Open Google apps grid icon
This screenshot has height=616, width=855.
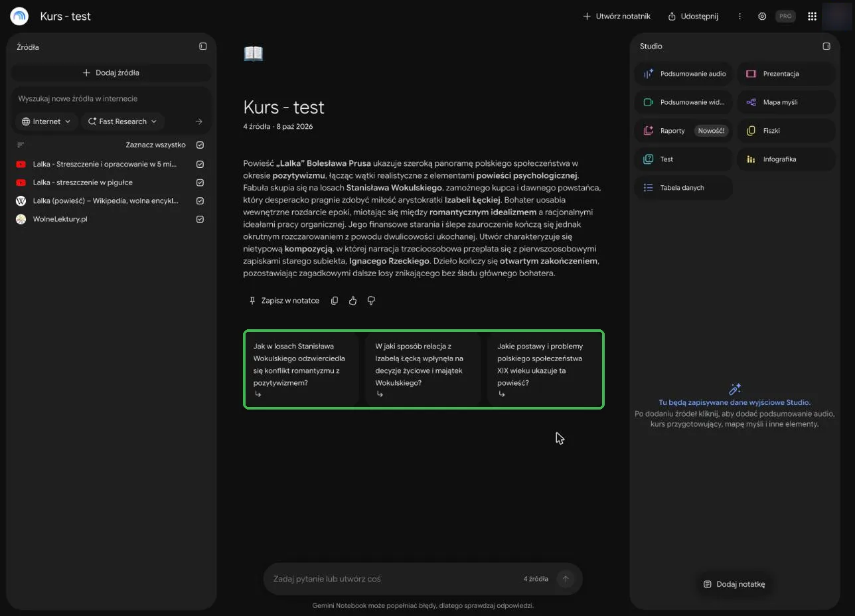pyautogui.click(x=812, y=17)
